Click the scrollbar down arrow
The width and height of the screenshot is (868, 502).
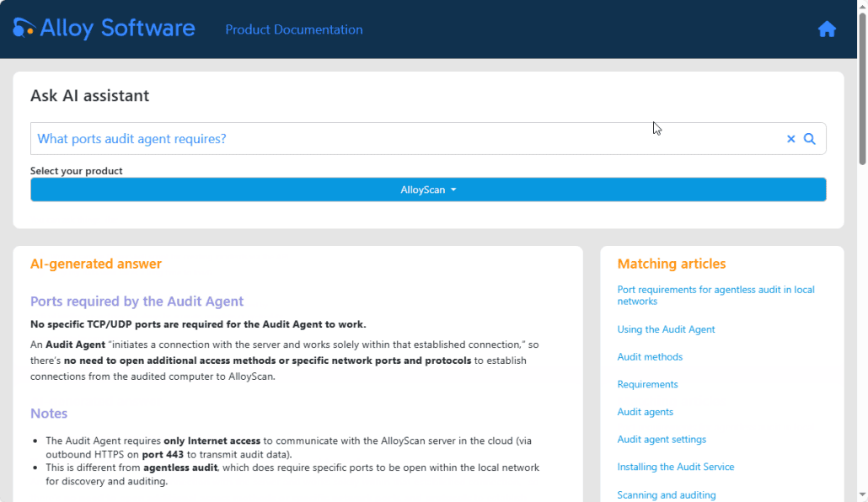[862, 495]
